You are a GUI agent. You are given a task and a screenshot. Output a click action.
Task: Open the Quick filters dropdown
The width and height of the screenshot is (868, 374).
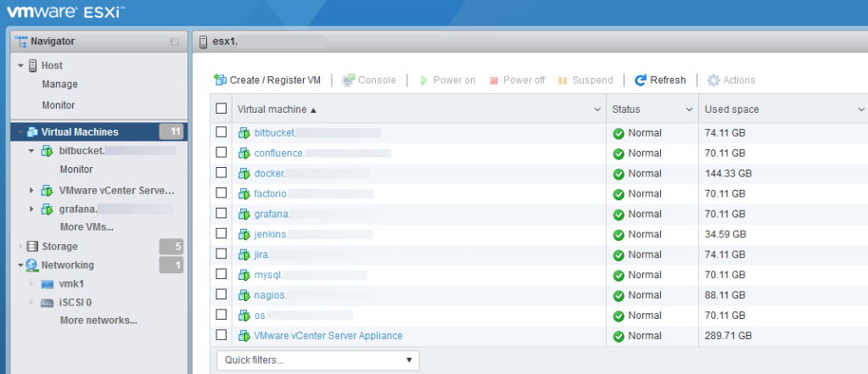pyautogui.click(x=318, y=360)
